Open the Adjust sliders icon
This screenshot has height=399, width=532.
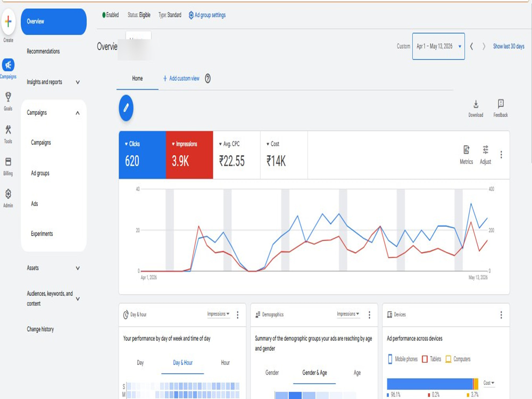(x=486, y=149)
